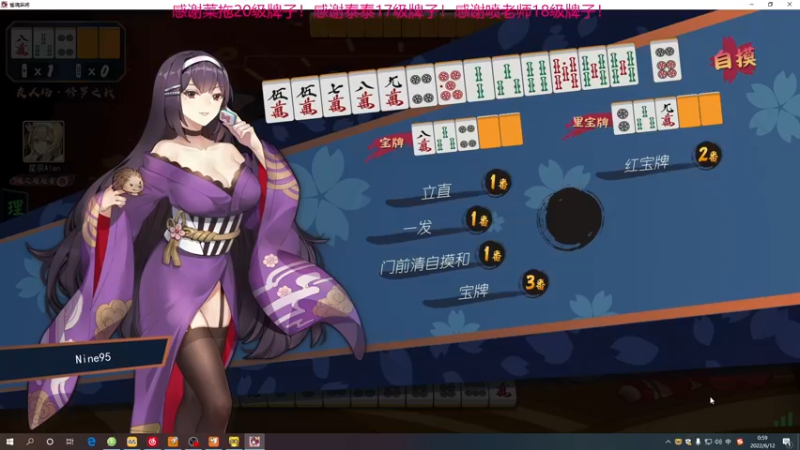
Task: Click the 门前清自摸和 yaku row
Action: pos(442,259)
